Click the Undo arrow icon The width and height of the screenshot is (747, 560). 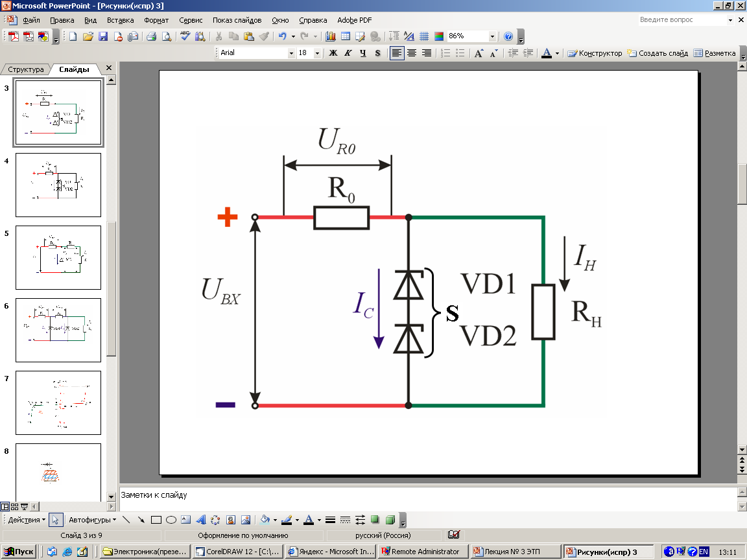283,36
